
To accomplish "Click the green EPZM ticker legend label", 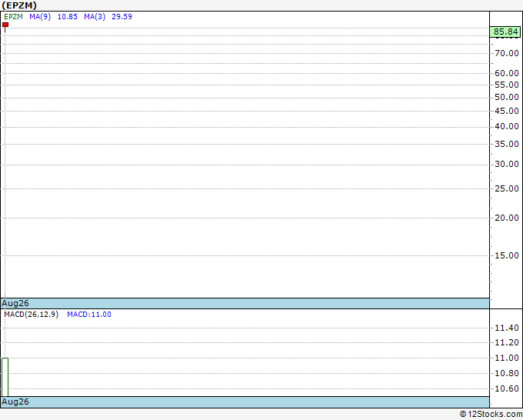I will click(x=13, y=17).
